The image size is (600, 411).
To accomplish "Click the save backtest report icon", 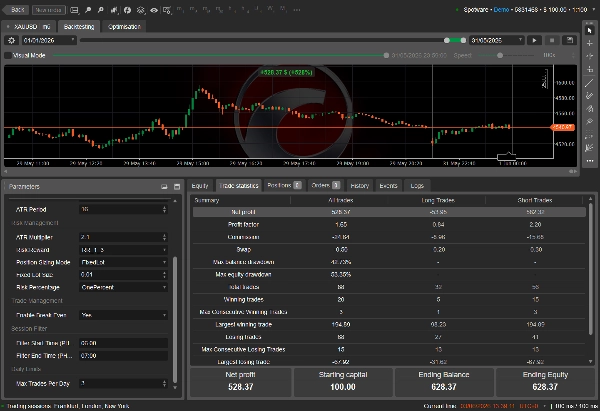I will [569, 40].
